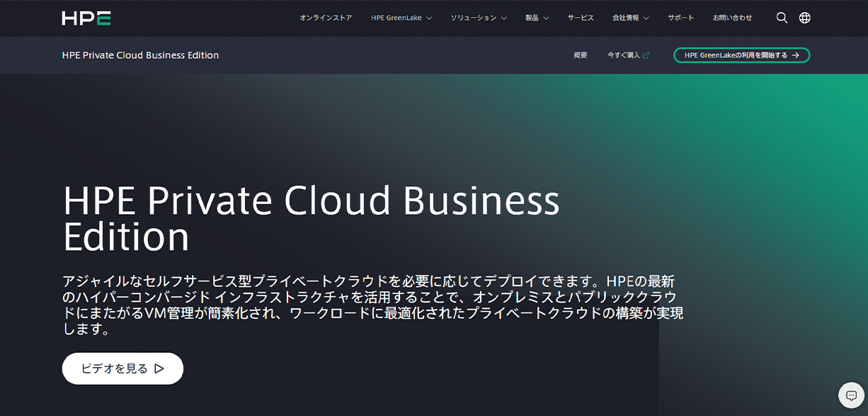
Task: Expand the ソリューション dropdown
Action: click(x=479, y=18)
